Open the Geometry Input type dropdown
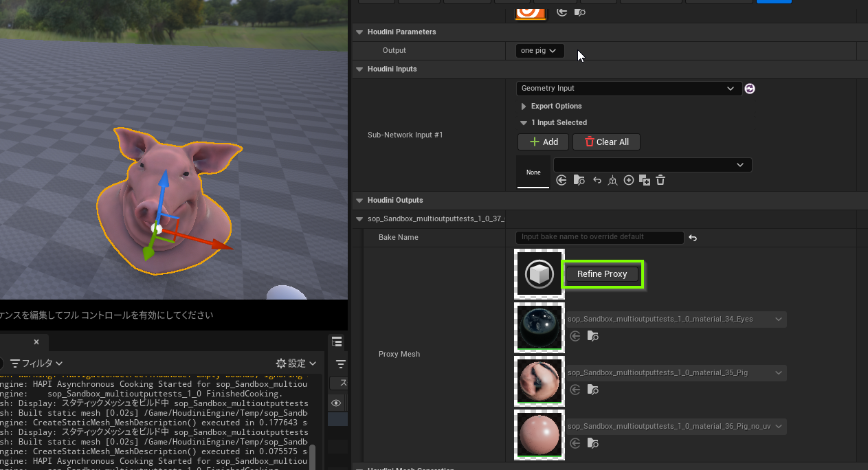The image size is (868, 470). [628, 89]
